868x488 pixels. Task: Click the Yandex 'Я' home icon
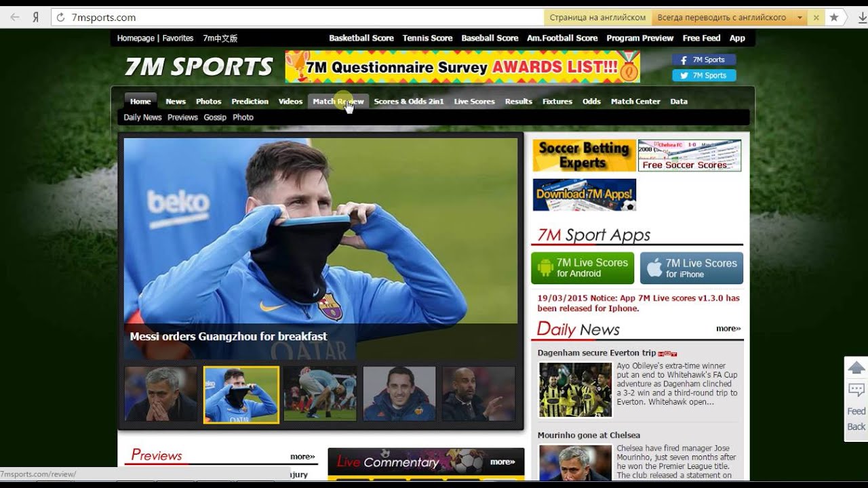(35, 18)
